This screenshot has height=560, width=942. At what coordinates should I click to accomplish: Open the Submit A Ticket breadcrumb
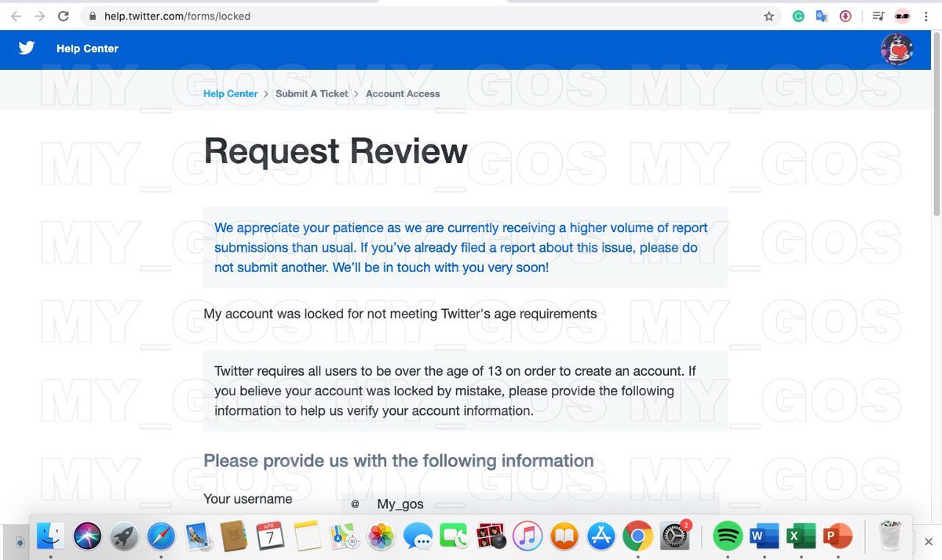click(x=312, y=93)
